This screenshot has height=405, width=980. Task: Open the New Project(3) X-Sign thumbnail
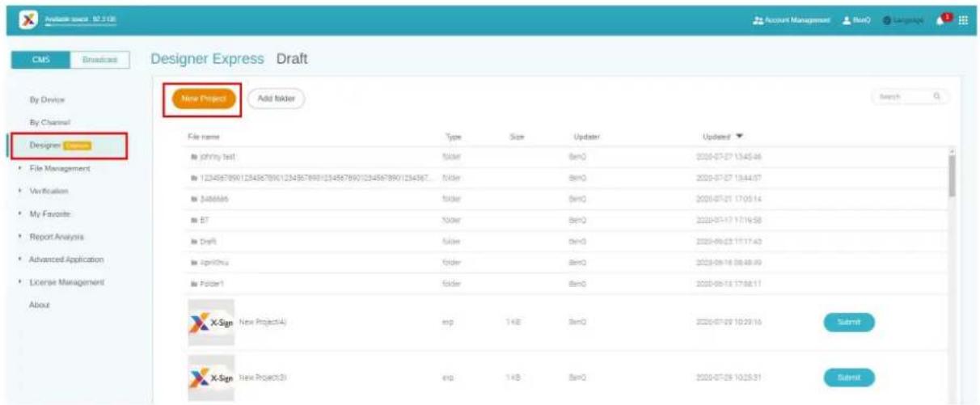click(211, 377)
